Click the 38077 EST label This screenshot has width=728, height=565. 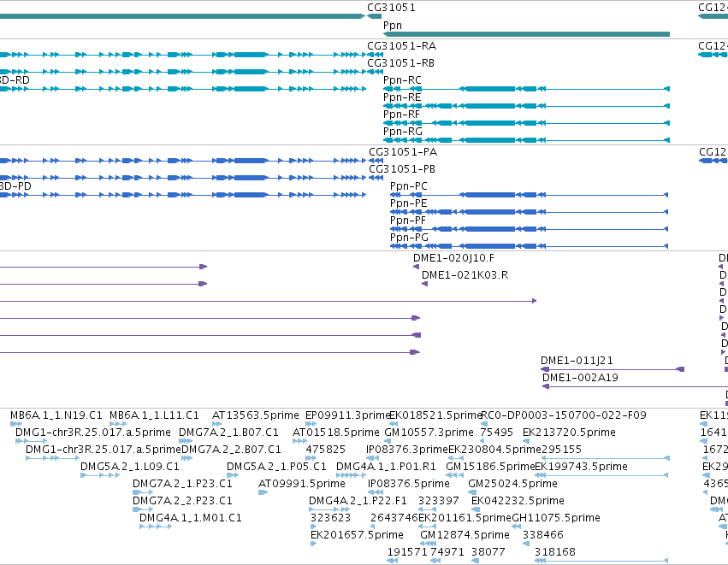[488, 552]
